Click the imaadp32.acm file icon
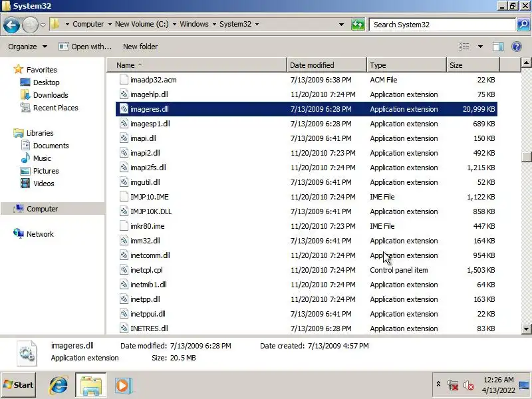 click(124, 80)
